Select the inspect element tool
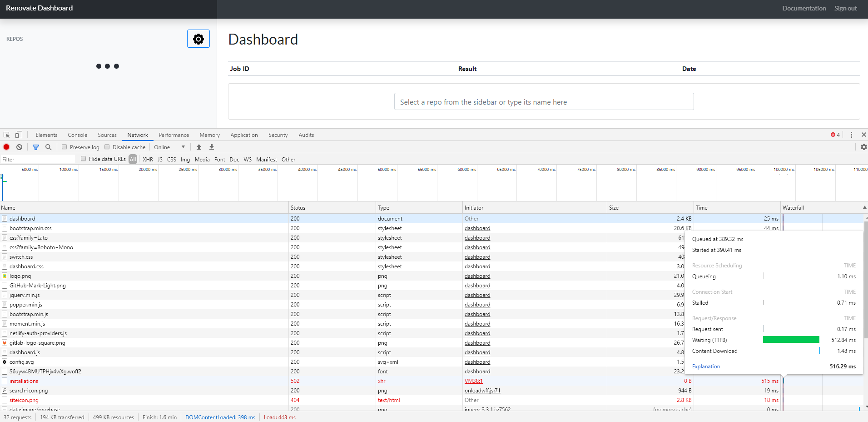 click(x=6, y=135)
